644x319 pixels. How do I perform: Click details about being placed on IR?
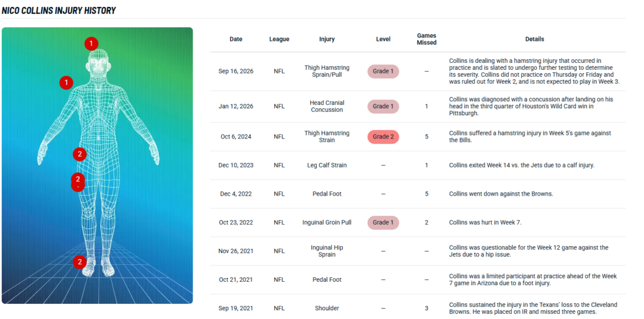pyautogui.click(x=533, y=308)
